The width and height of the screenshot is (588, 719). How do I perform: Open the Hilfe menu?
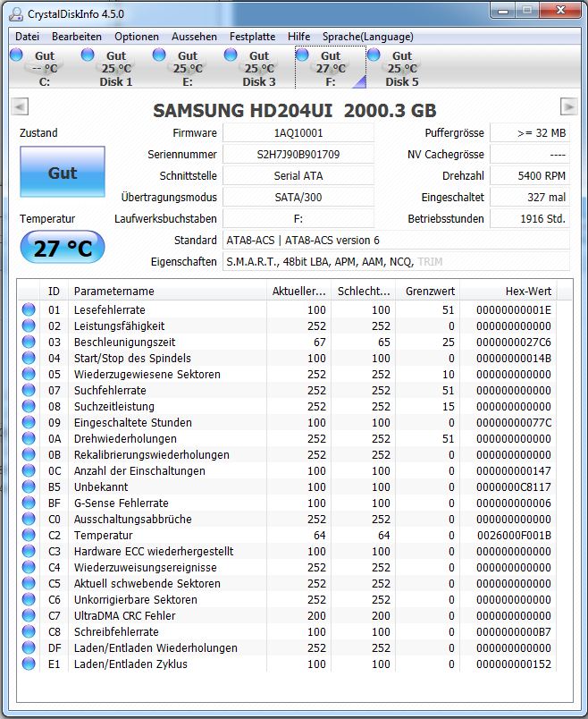(298, 37)
